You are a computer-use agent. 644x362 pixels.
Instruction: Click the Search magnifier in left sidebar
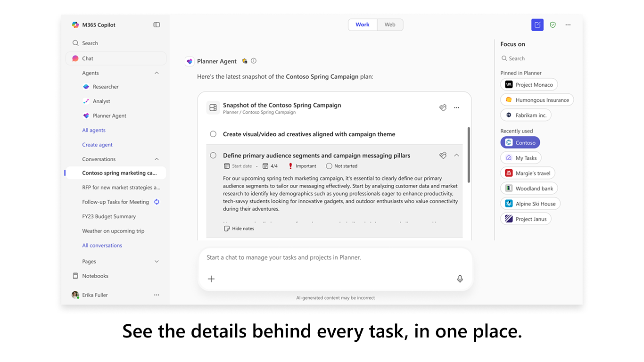(x=75, y=43)
